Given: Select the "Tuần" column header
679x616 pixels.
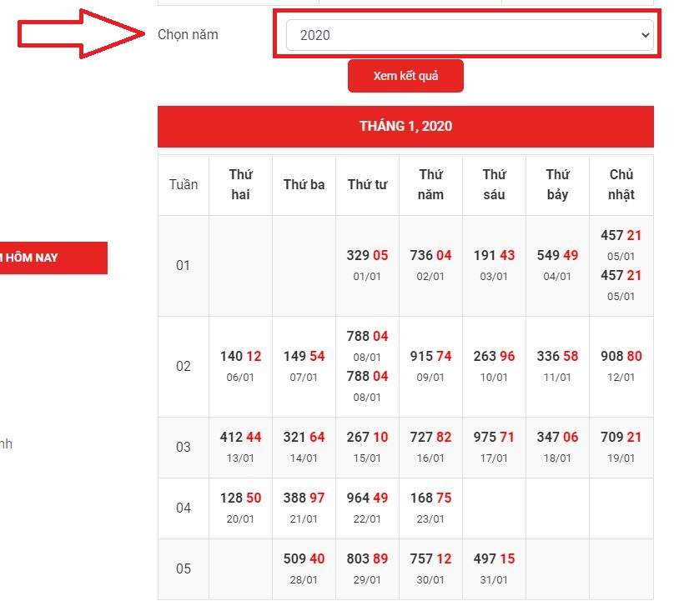Looking at the screenshot, I should [x=183, y=184].
